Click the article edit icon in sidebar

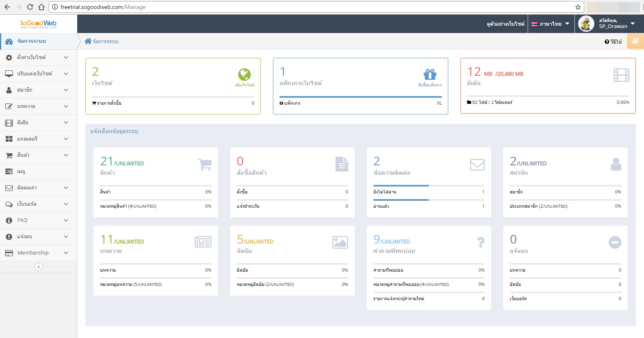pyautogui.click(x=9, y=106)
